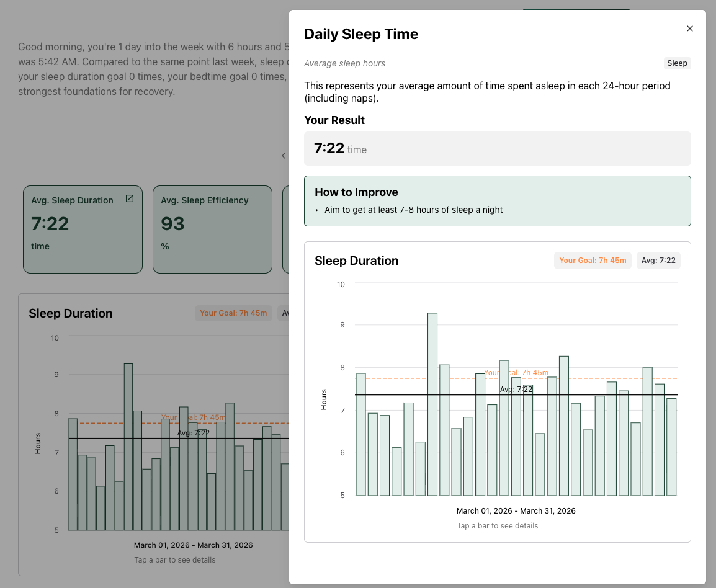Tap the first bar in the panel chart

pyautogui.click(x=360, y=434)
